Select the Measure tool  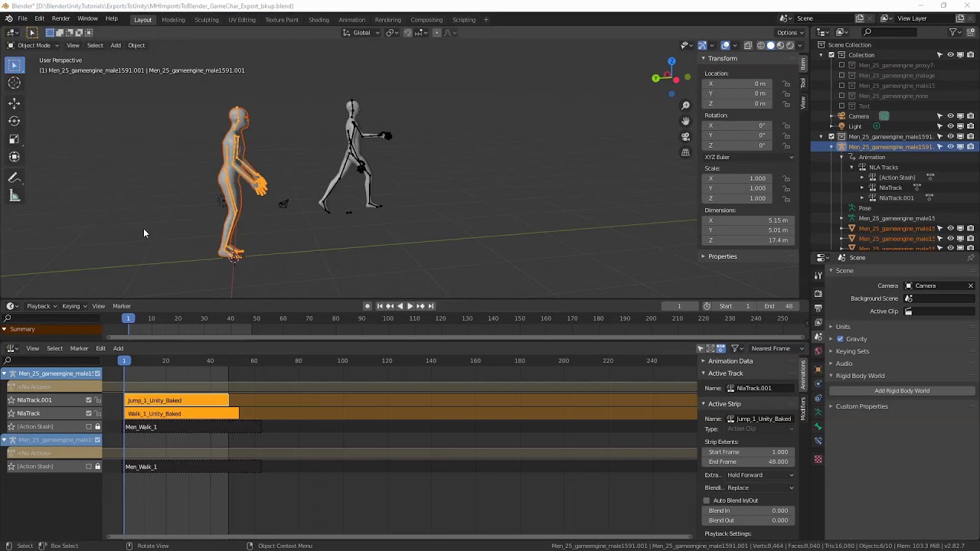coord(14,196)
